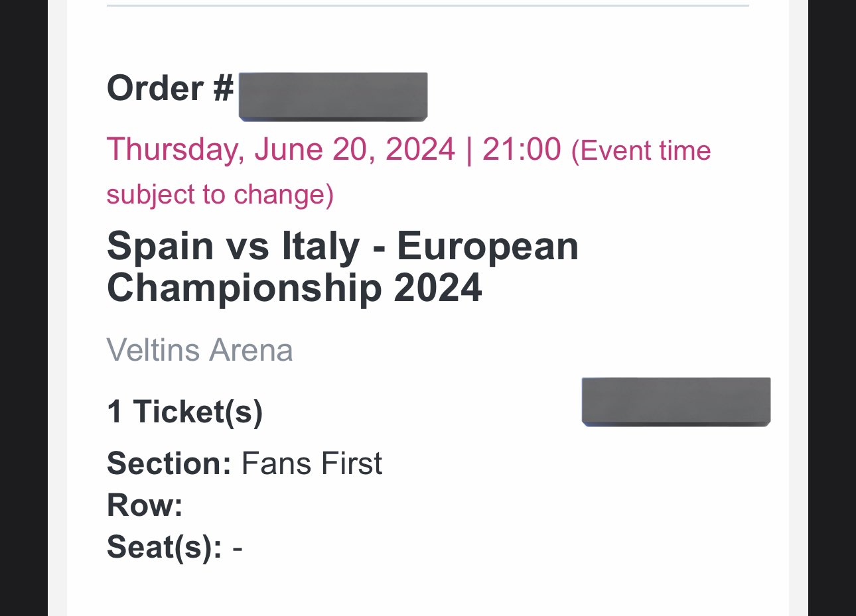Open the Veltins Arena venue text
The width and height of the screenshot is (856, 616).
click(x=200, y=350)
